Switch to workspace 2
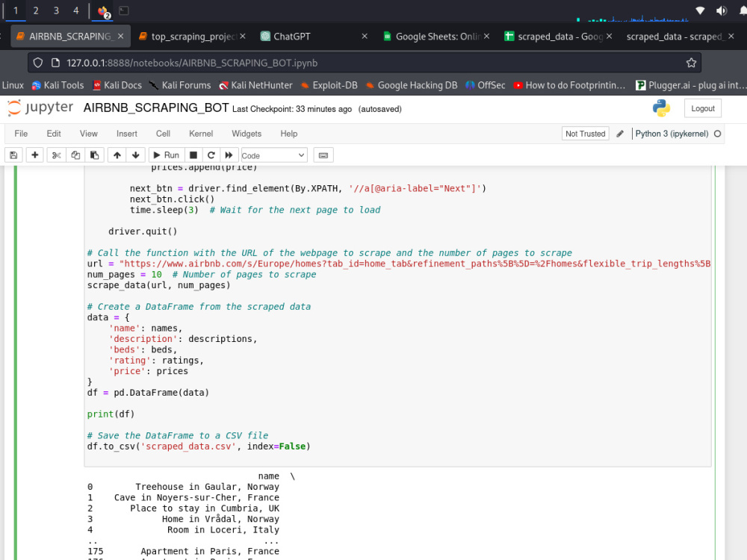The image size is (747, 560). click(x=36, y=10)
